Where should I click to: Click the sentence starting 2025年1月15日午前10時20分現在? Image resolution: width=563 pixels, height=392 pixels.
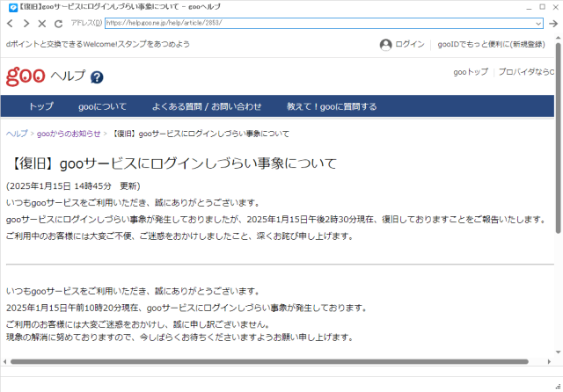pos(186,308)
